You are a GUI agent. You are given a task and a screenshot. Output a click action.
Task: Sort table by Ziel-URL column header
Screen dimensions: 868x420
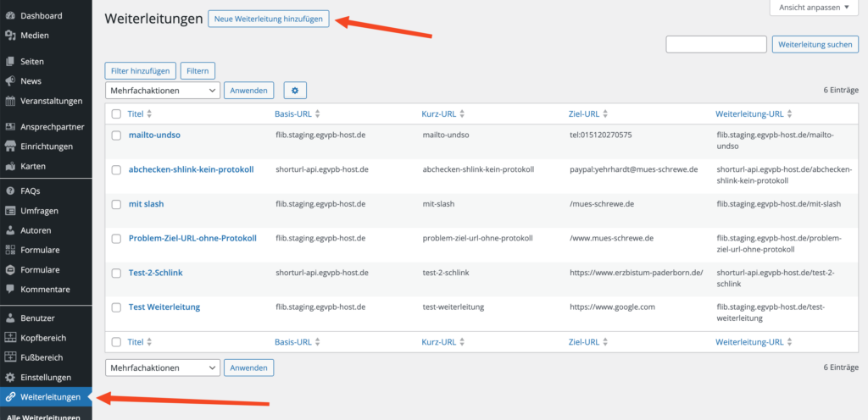click(x=584, y=113)
